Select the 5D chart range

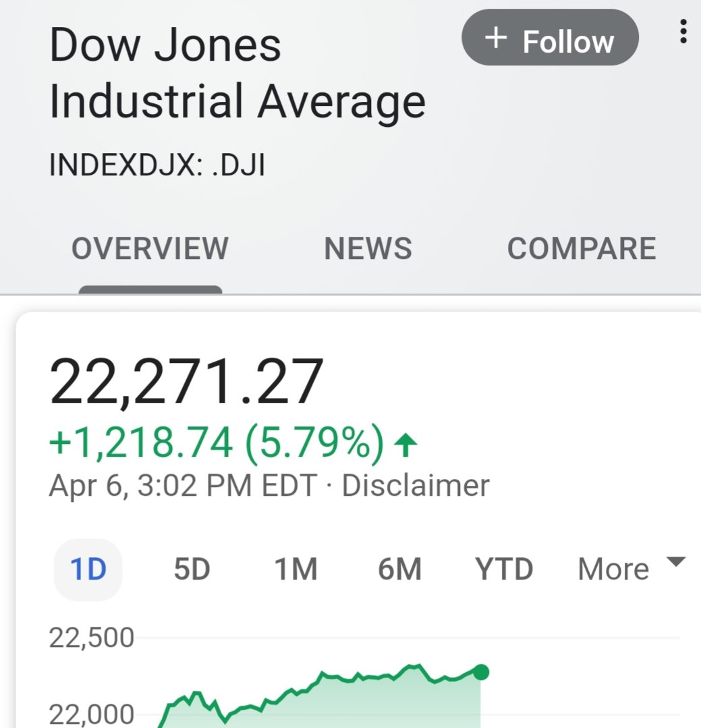192,569
